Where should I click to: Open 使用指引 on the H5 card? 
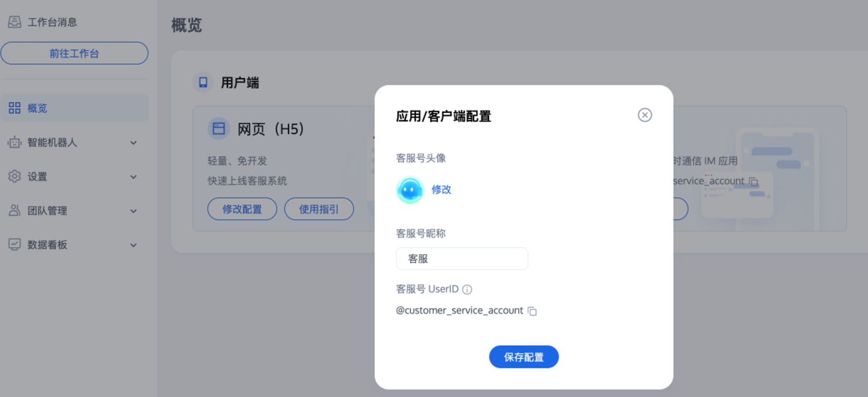[x=319, y=209]
